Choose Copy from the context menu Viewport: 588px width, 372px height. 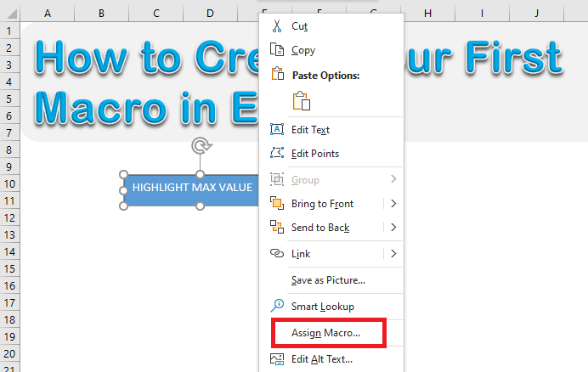tap(331, 50)
